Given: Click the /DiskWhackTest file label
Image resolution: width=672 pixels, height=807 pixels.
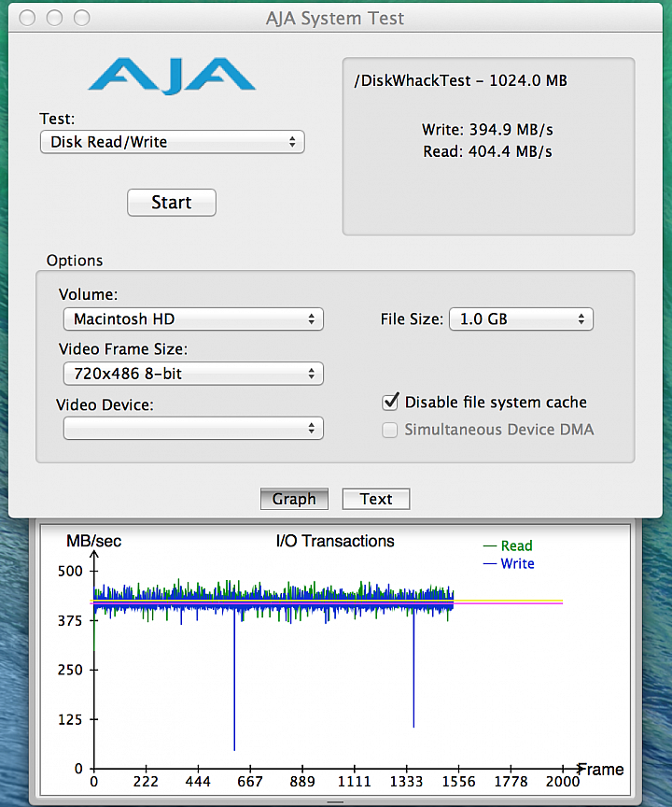Looking at the screenshot, I should coord(460,81).
